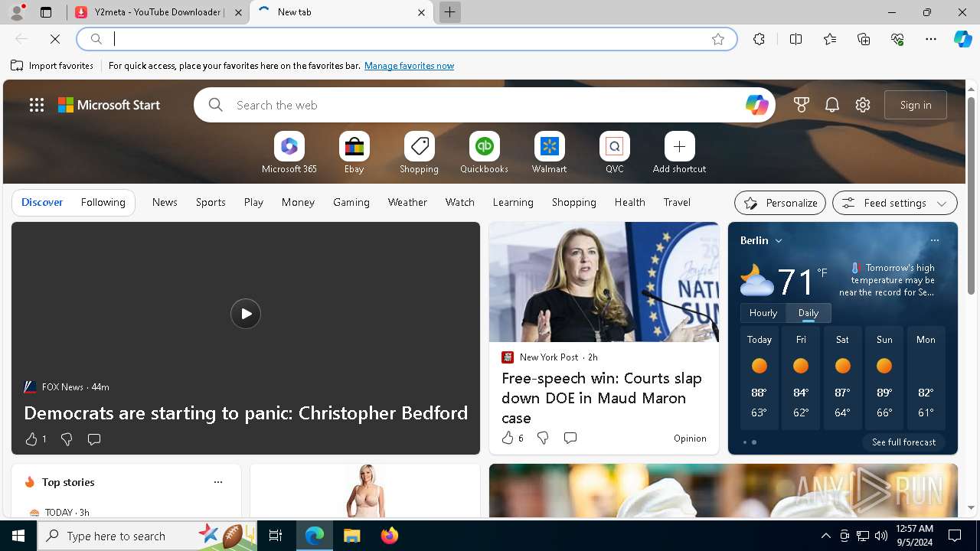The width and height of the screenshot is (980, 551).
Task: Open Tab actions menu icon
Action: pyautogui.click(x=46, y=12)
